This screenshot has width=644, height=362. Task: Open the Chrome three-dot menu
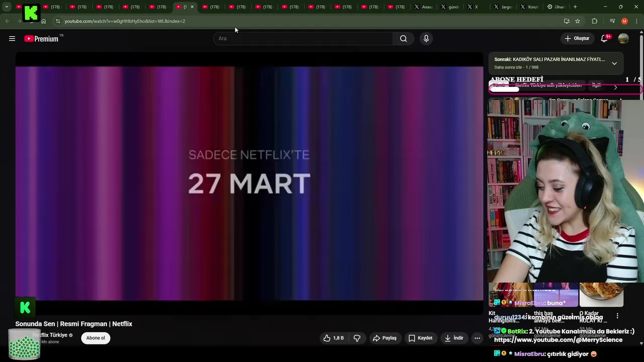point(636,21)
